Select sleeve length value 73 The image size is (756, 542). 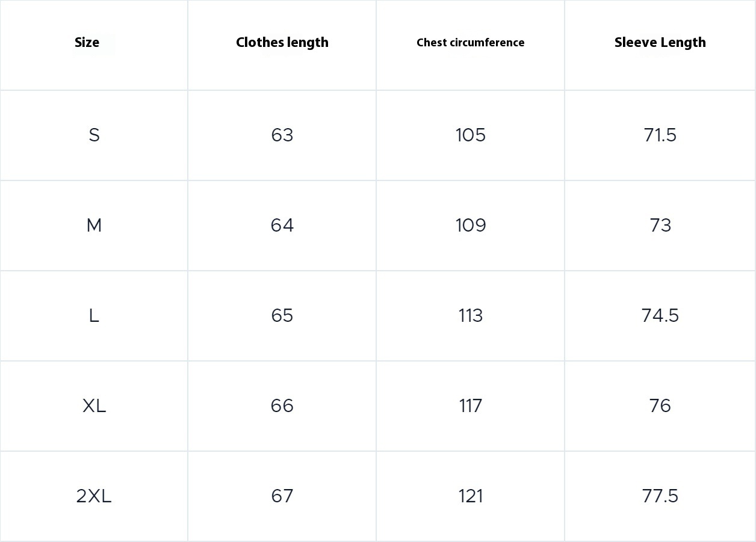coord(660,226)
